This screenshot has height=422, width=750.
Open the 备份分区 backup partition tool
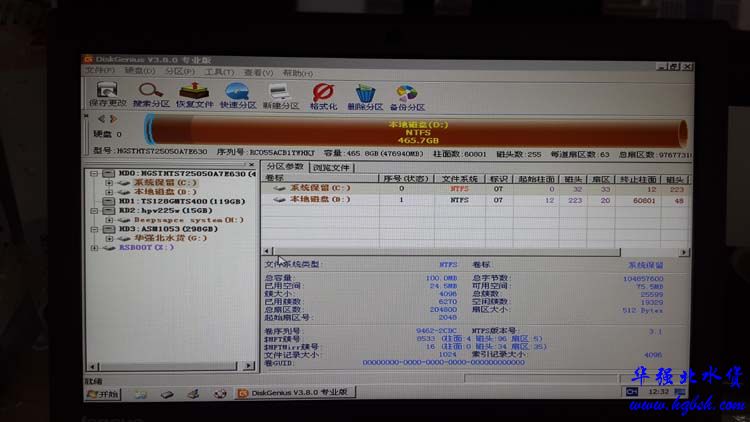(x=407, y=98)
